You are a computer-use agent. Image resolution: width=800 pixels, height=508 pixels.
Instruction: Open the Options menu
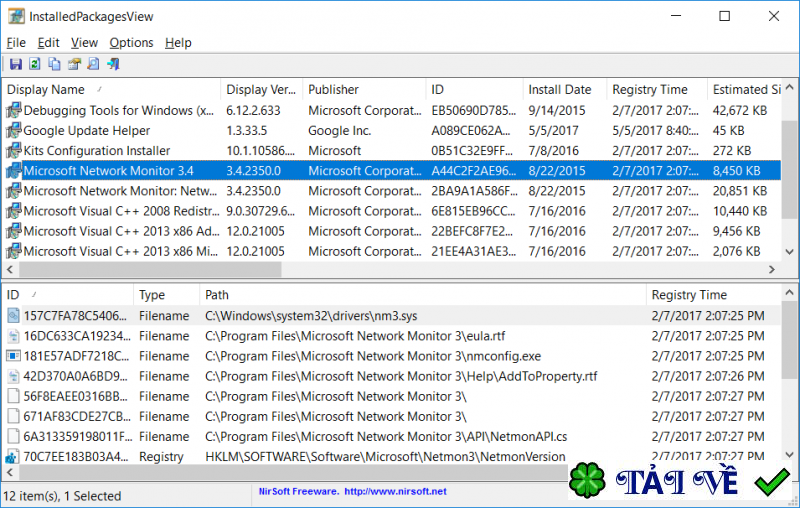tap(131, 43)
